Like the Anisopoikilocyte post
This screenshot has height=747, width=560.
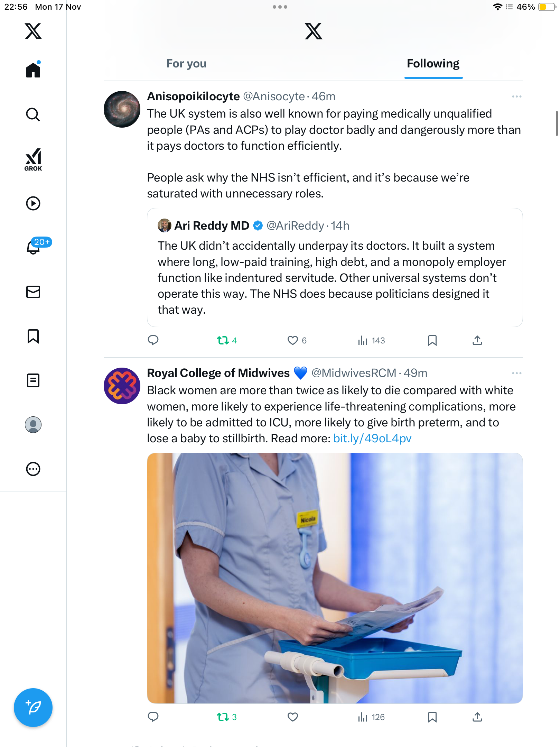(293, 341)
